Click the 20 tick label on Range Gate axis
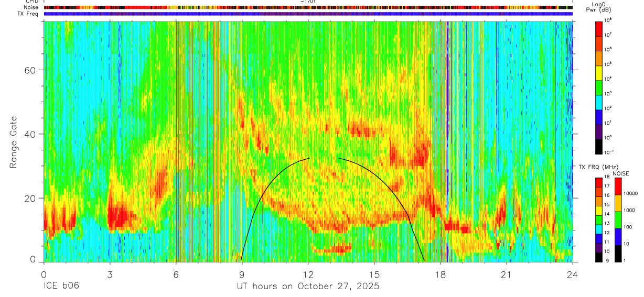 tap(31, 198)
